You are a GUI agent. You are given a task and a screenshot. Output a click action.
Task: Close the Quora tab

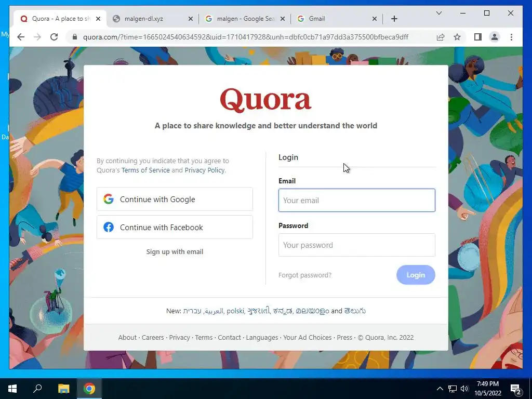pyautogui.click(x=98, y=19)
